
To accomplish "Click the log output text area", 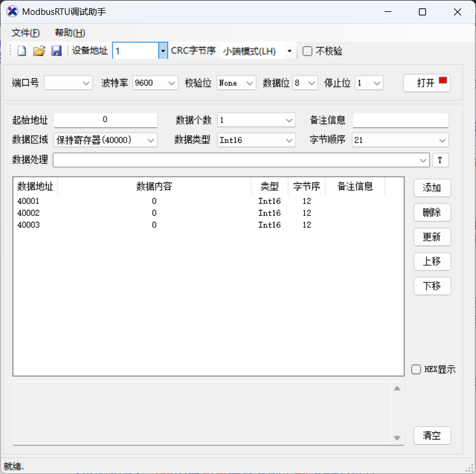I will coord(202,413).
